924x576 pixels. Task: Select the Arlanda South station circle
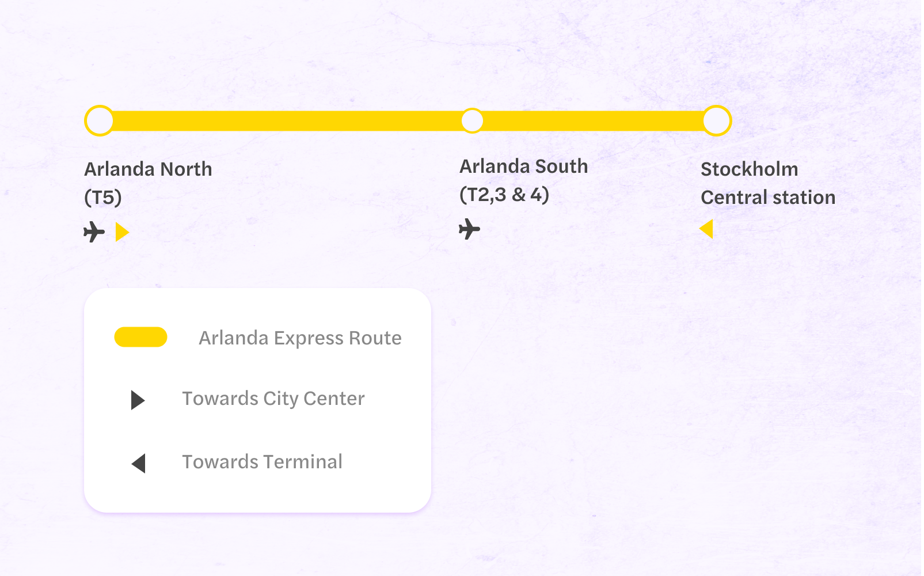pos(473,121)
